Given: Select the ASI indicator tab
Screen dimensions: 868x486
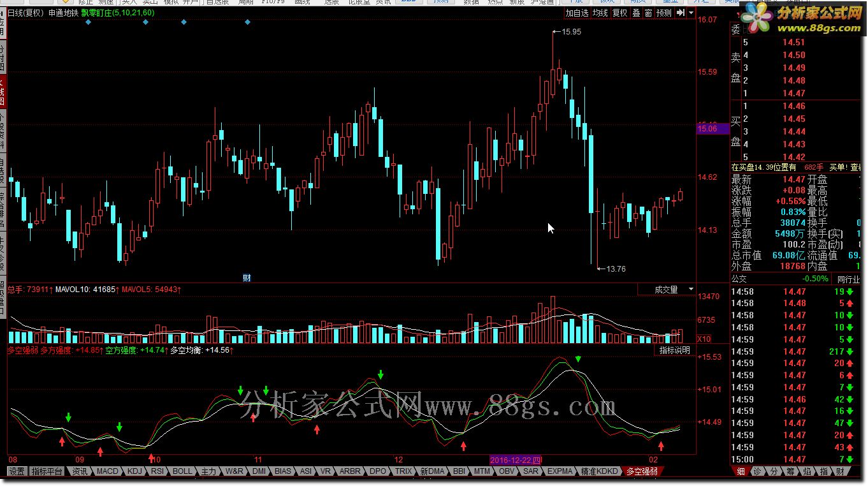Looking at the screenshot, I should pyautogui.click(x=306, y=471).
